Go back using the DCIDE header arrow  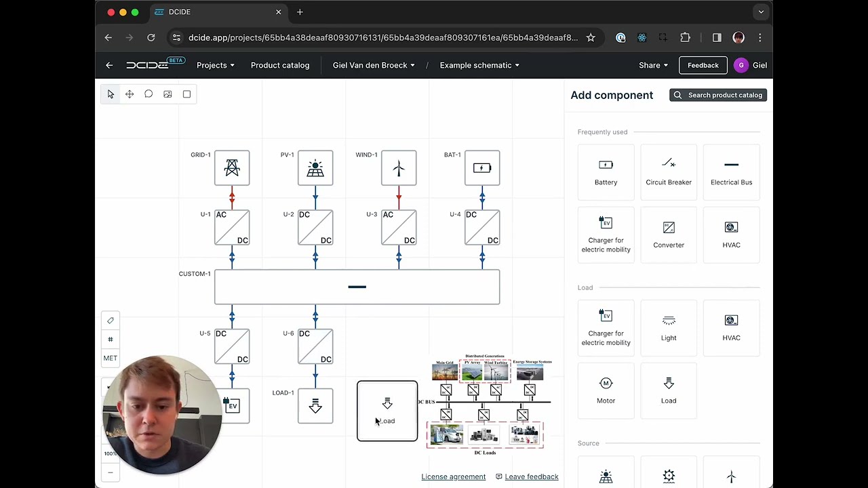(x=109, y=65)
